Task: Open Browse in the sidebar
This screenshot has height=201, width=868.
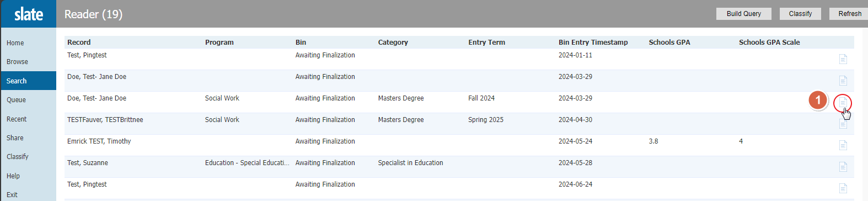Action: coord(18,62)
